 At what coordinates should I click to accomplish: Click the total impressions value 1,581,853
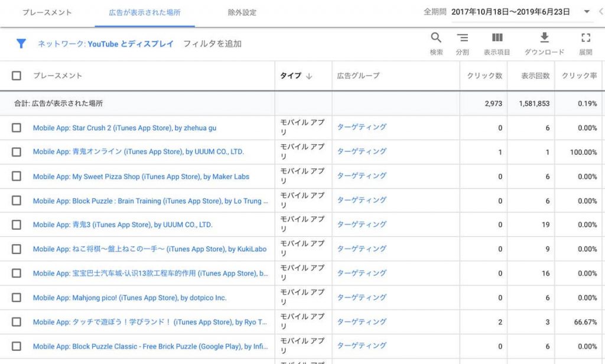tap(534, 103)
